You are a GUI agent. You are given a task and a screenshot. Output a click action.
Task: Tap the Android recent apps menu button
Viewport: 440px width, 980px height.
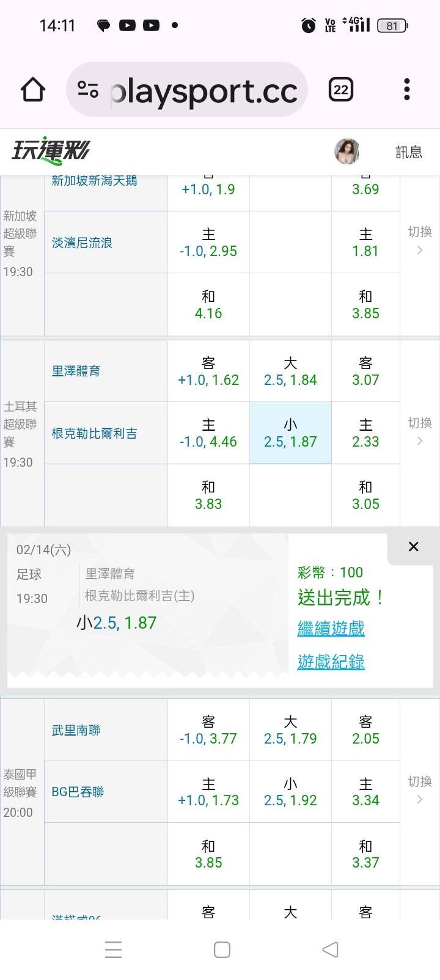[113, 949]
